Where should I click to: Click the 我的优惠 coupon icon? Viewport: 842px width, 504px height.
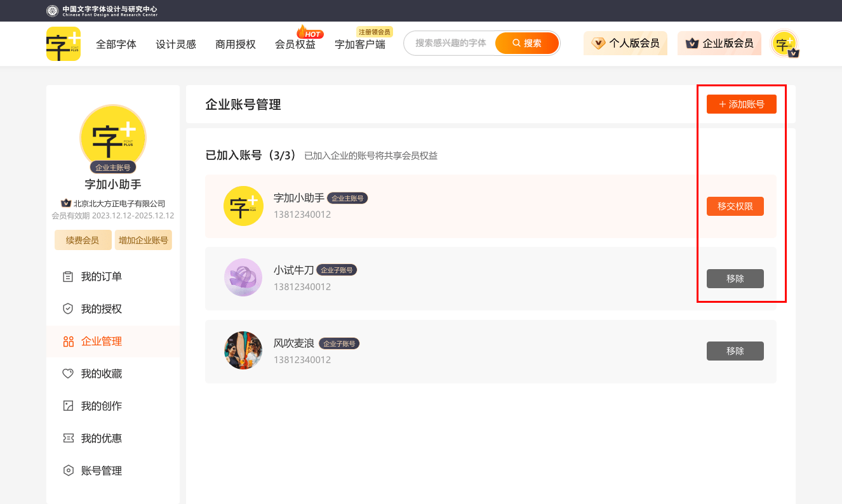pyautogui.click(x=68, y=439)
